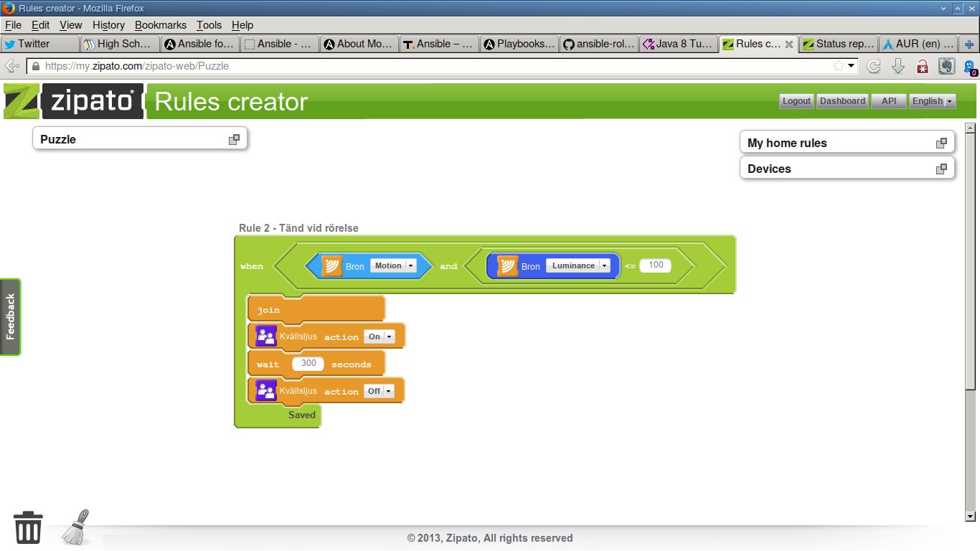Click the Bron Motion sensor icon
980x551 pixels.
click(331, 266)
